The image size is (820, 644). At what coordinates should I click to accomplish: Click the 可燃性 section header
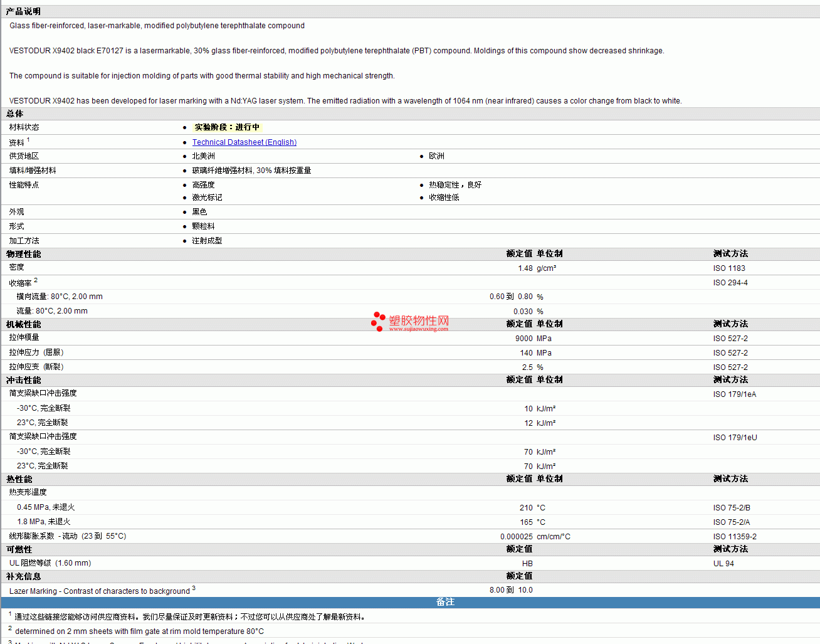[x=19, y=550]
